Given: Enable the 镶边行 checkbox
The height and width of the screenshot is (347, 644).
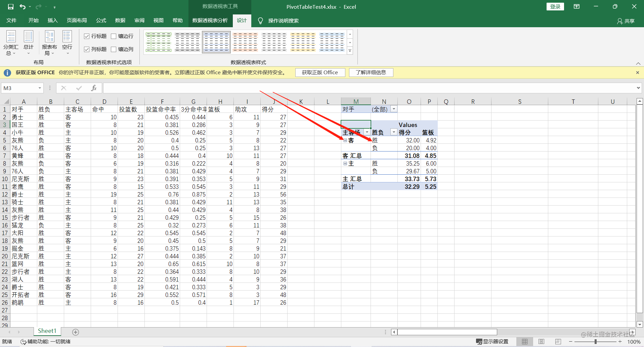Looking at the screenshot, I should point(114,36).
